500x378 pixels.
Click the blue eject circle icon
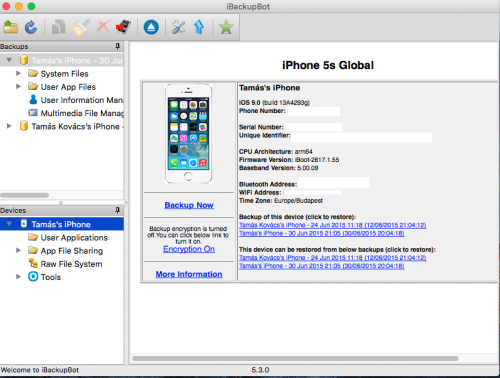click(151, 27)
